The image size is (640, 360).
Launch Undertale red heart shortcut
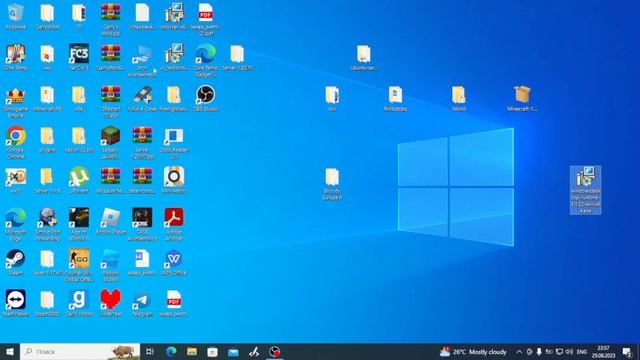tap(111, 303)
